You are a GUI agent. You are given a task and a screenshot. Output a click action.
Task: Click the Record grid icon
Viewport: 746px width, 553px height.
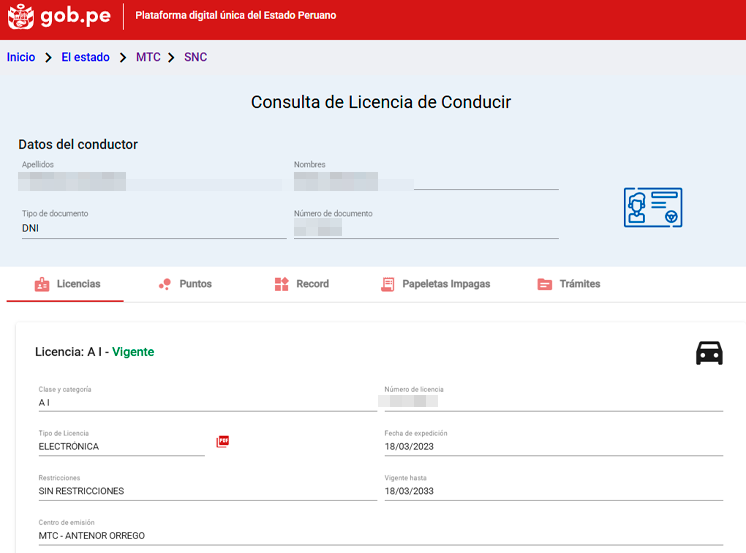282,284
